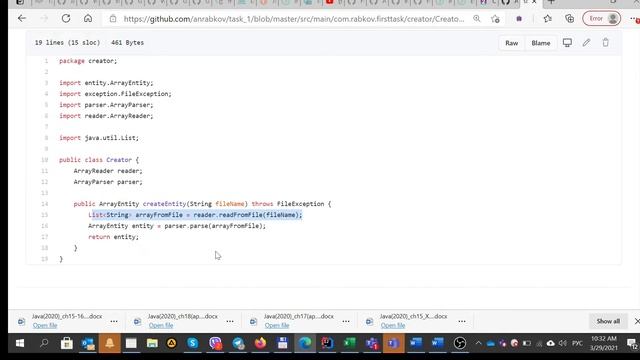
Task: Edit this file with pencil icon
Action: pos(586,42)
